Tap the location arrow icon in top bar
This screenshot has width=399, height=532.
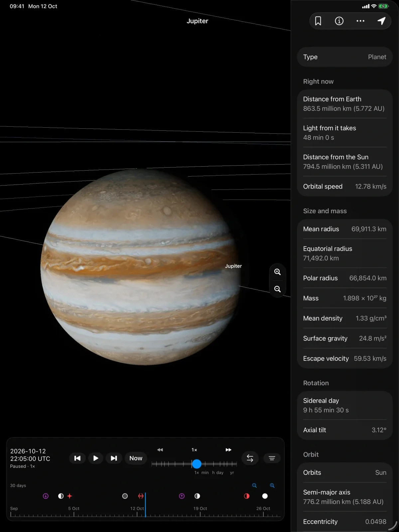[x=381, y=21]
